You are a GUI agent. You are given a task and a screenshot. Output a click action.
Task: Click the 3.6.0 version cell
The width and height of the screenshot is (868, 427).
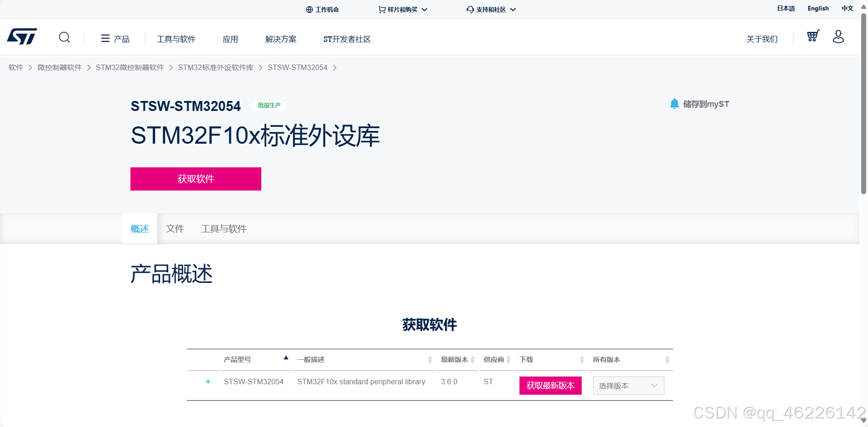point(449,382)
